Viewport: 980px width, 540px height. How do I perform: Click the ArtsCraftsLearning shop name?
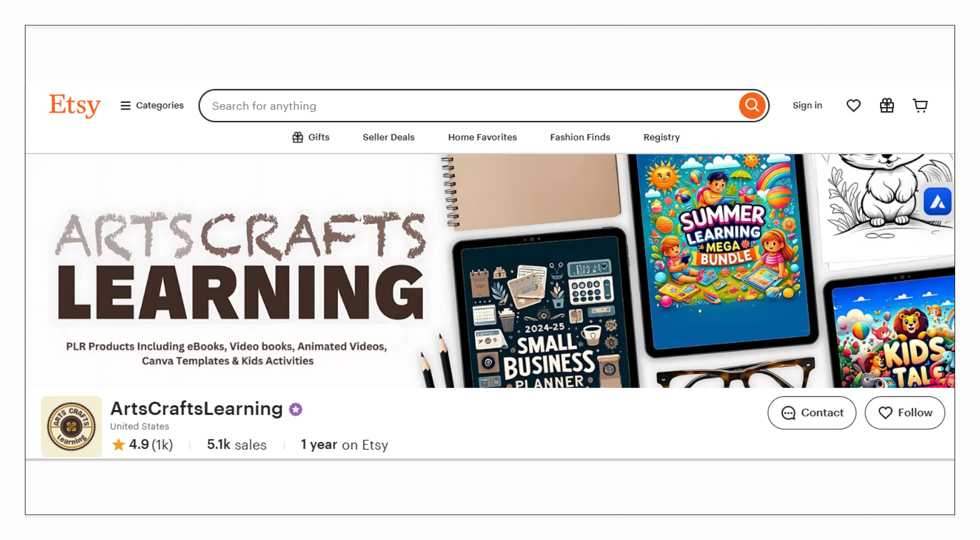point(196,408)
